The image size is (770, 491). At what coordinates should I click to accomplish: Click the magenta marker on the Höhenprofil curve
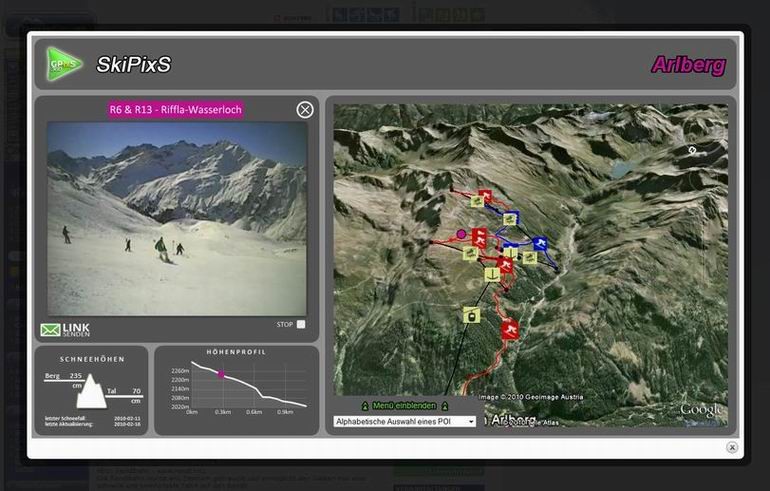click(x=222, y=375)
